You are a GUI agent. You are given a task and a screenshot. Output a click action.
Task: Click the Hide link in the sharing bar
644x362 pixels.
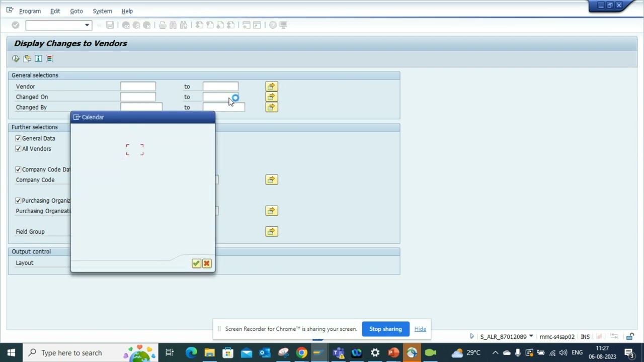pos(420,329)
